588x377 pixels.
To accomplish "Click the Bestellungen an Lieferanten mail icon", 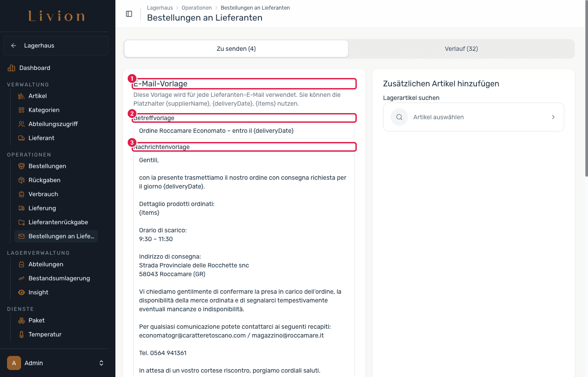I will [x=22, y=236].
